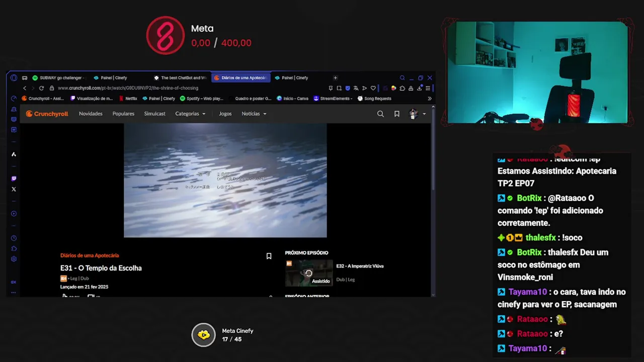Open the Crunchyroll search icon
Screen dimensions: 644x362
[x=380, y=114]
